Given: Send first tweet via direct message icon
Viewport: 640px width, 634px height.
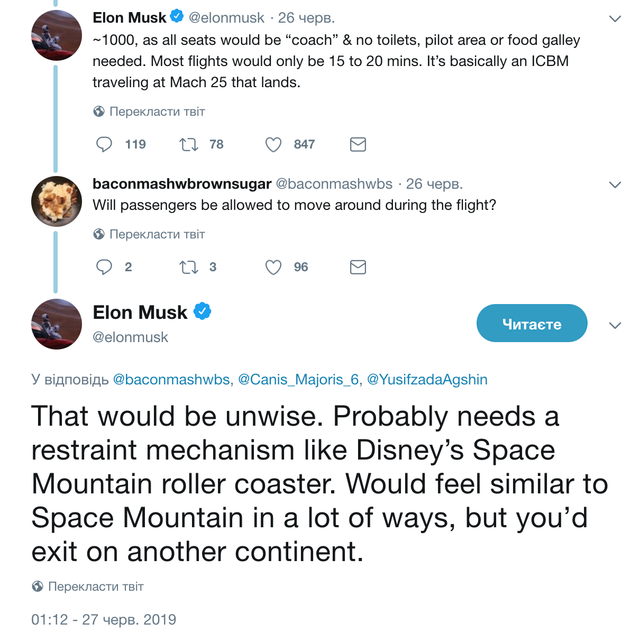Looking at the screenshot, I should [x=357, y=144].
